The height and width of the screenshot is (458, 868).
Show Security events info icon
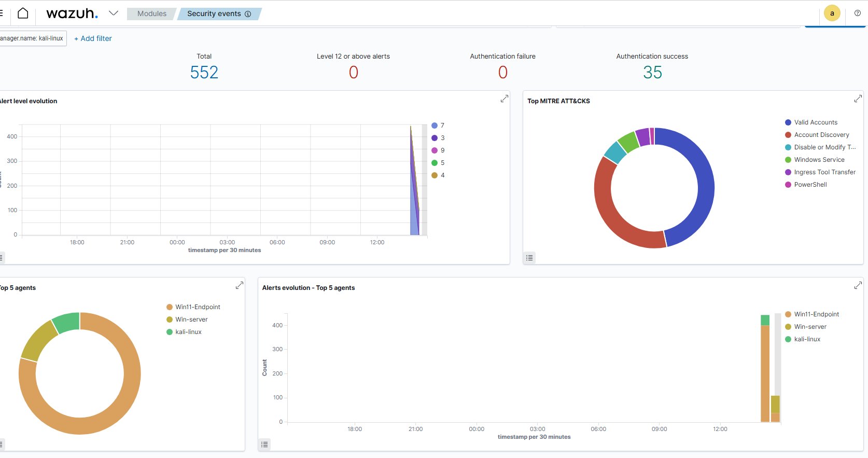(248, 14)
